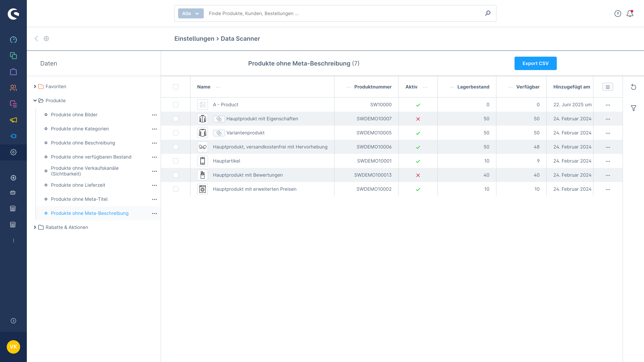Image resolution: width=644 pixels, height=362 pixels.
Task: Open the help question mark icon
Action: [618, 13]
